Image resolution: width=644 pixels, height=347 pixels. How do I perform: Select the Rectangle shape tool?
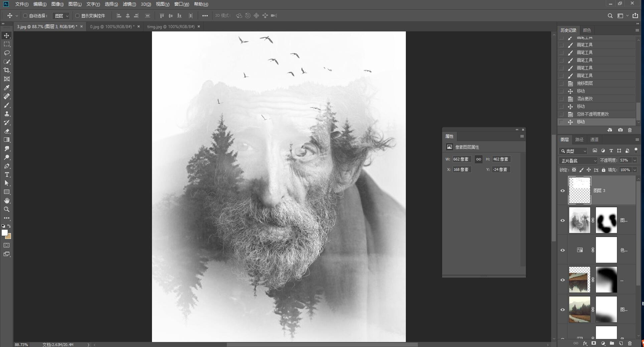(7, 192)
